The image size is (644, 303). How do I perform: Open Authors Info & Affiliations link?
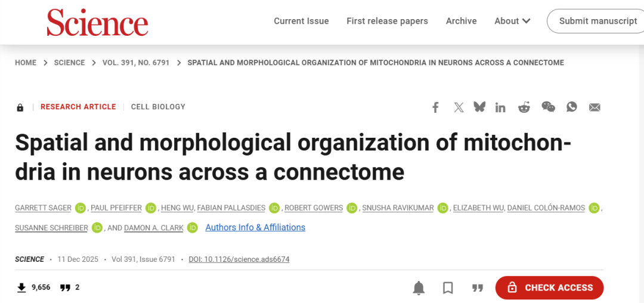point(255,227)
